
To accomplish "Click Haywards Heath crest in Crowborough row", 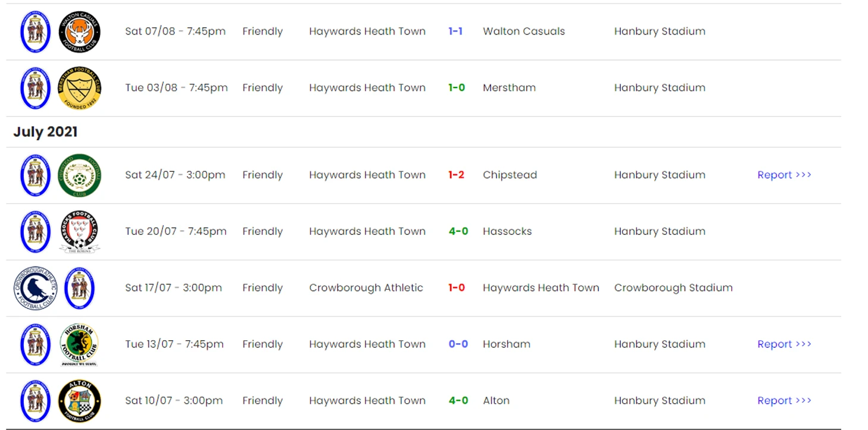I will tap(80, 288).
